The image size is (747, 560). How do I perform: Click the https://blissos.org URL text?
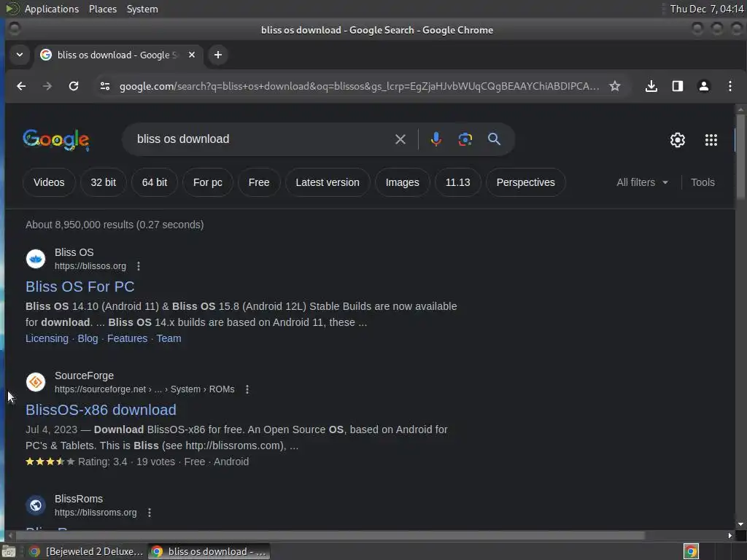tap(90, 266)
